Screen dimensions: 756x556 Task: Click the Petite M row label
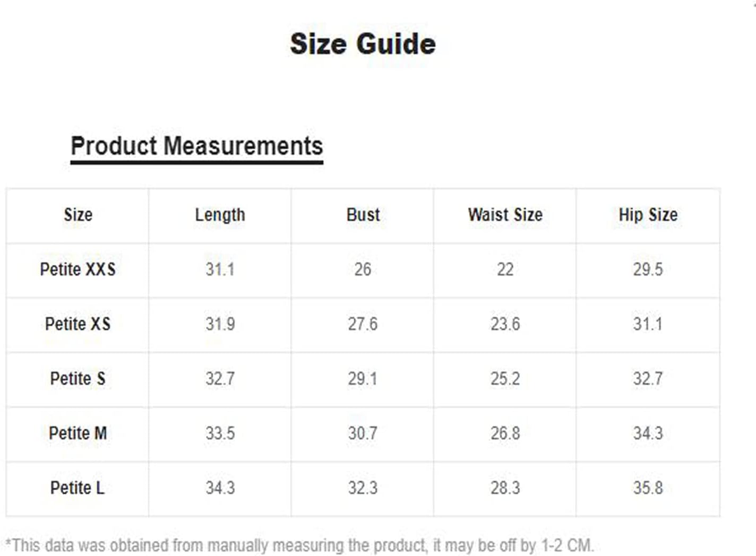click(78, 433)
